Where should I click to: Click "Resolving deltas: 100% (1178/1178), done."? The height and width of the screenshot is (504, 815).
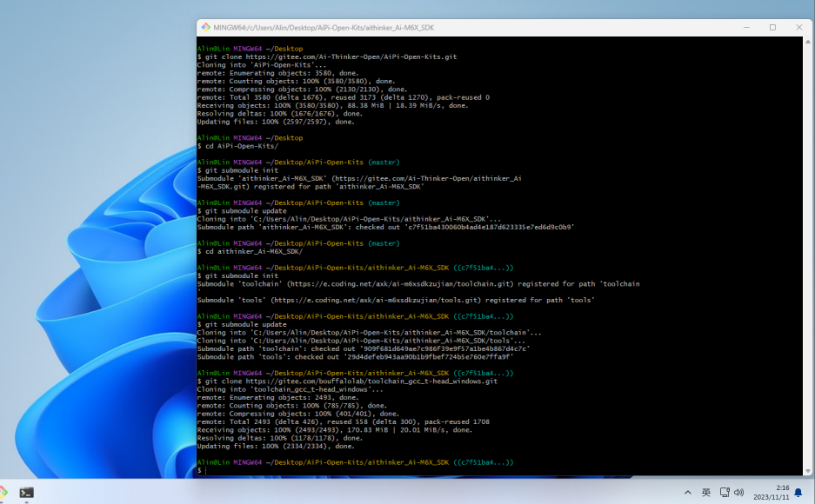coord(280,438)
